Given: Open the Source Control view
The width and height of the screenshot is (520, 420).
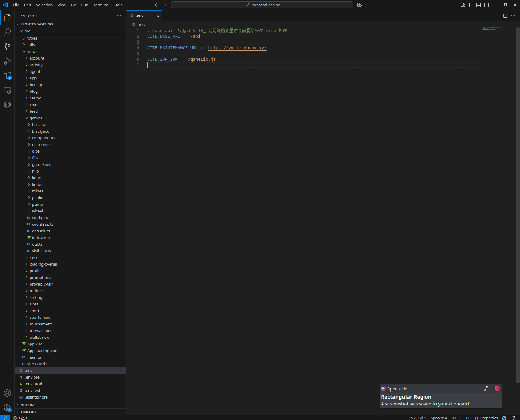Looking at the screenshot, I should [x=7, y=46].
